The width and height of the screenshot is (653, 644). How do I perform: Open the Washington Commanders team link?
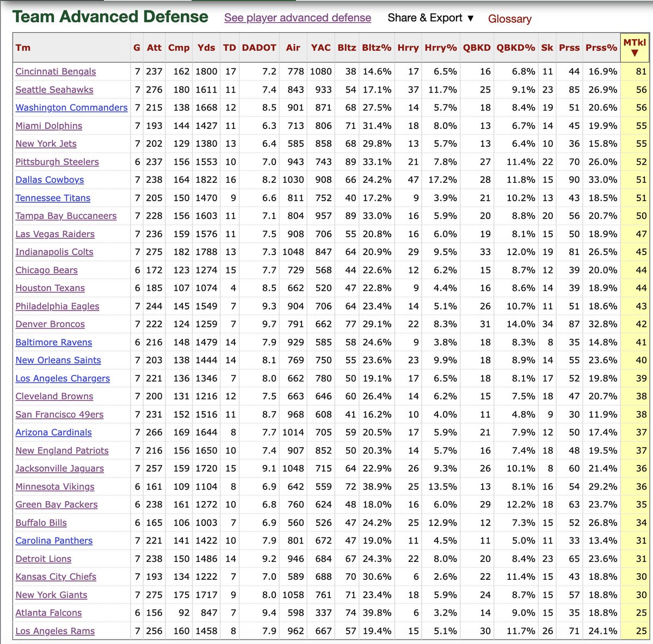[x=71, y=108]
